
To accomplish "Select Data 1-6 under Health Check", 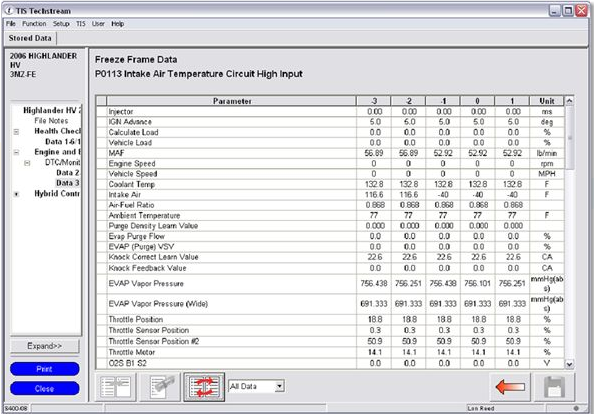I will click(x=63, y=142).
